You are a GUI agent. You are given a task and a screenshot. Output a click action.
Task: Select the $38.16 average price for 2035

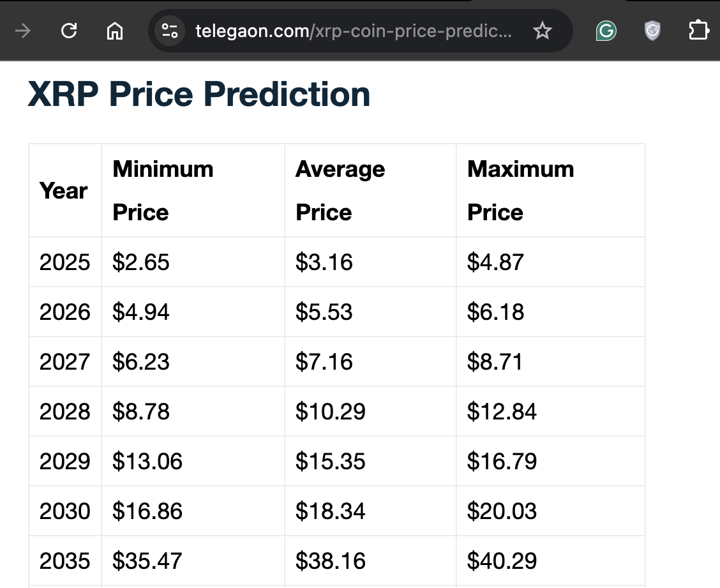pos(331,561)
